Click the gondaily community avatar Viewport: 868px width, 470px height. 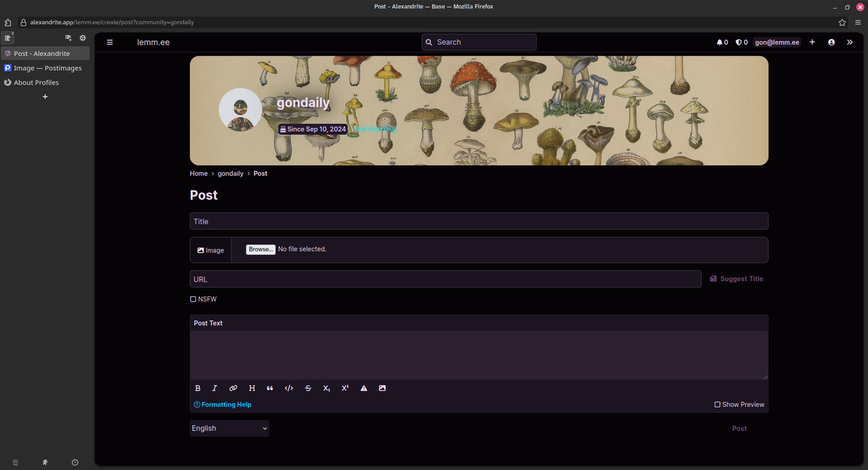point(240,110)
